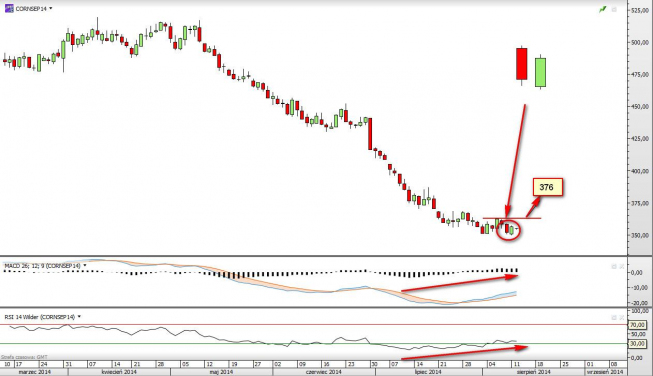Click the kwiecień 2014 month label
The width and height of the screenshot is (653, 376).
[x=119, y=371]
